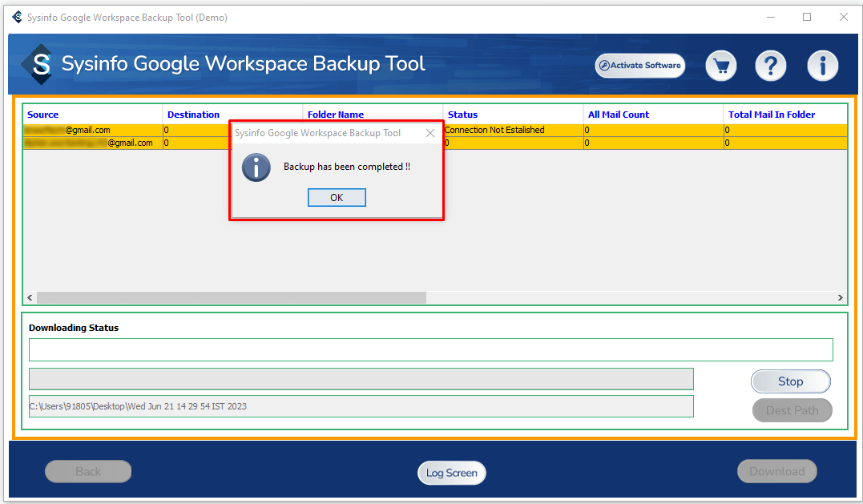Screen dimensions: 863x504
Task: Click the Total Mail In Folder header
Action: [771, 115]
